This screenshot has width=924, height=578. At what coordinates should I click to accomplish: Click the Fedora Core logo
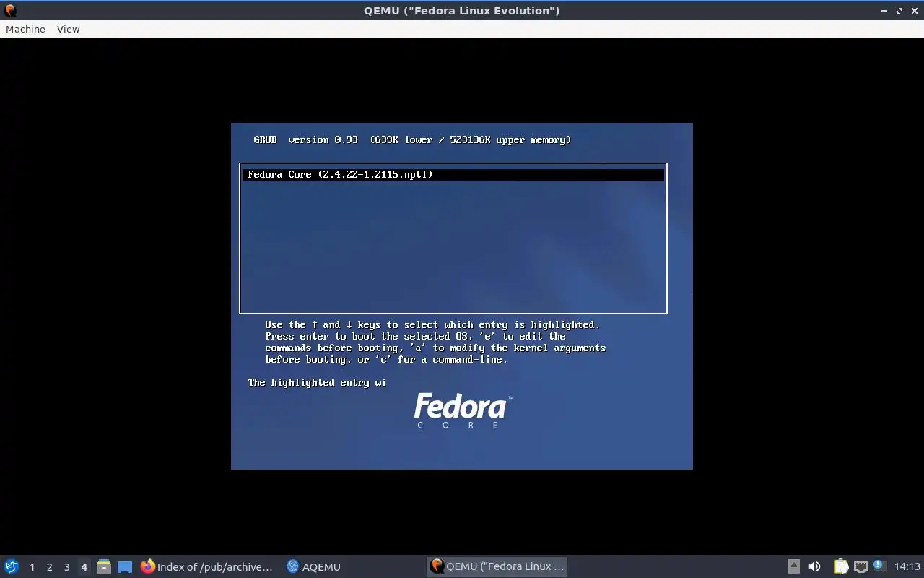click(x=463, y=411)
